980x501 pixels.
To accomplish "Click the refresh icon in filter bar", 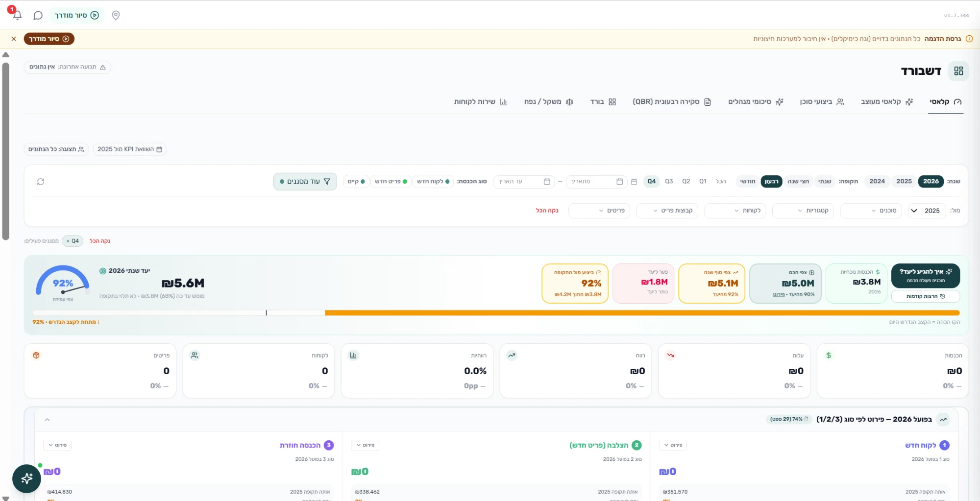I will 41,182.
